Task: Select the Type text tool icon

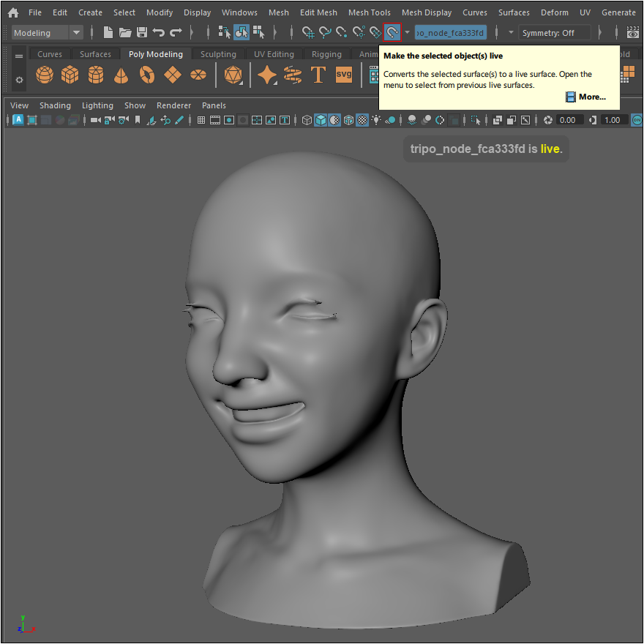Action: point(318,75)
